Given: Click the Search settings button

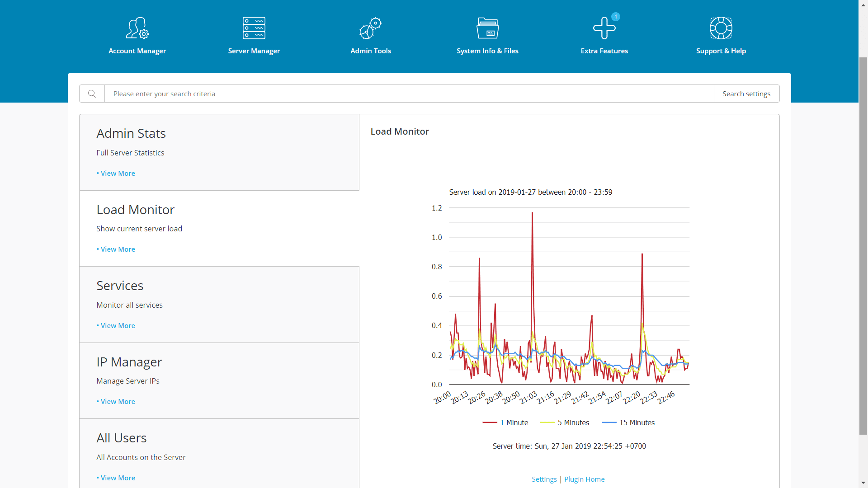Looking at the screenshot, I should coord(746,94).
